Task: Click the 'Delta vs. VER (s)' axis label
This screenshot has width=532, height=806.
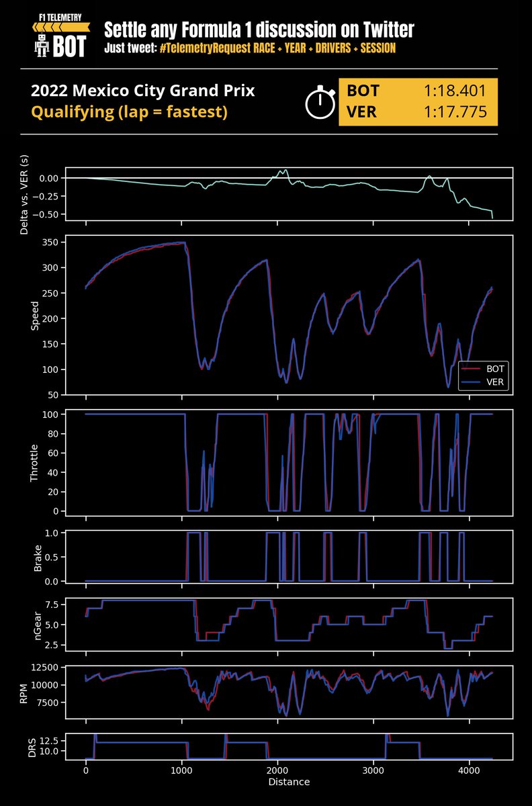Action: click(x=25, y=194)
